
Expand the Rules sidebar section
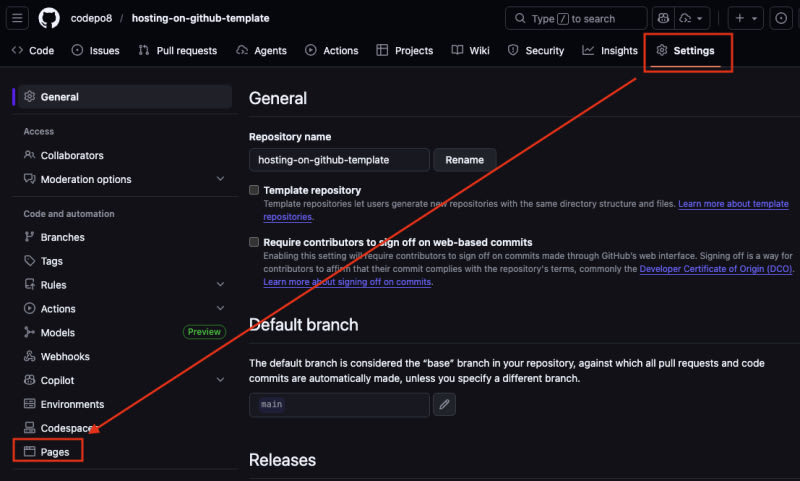pos(220,285)
